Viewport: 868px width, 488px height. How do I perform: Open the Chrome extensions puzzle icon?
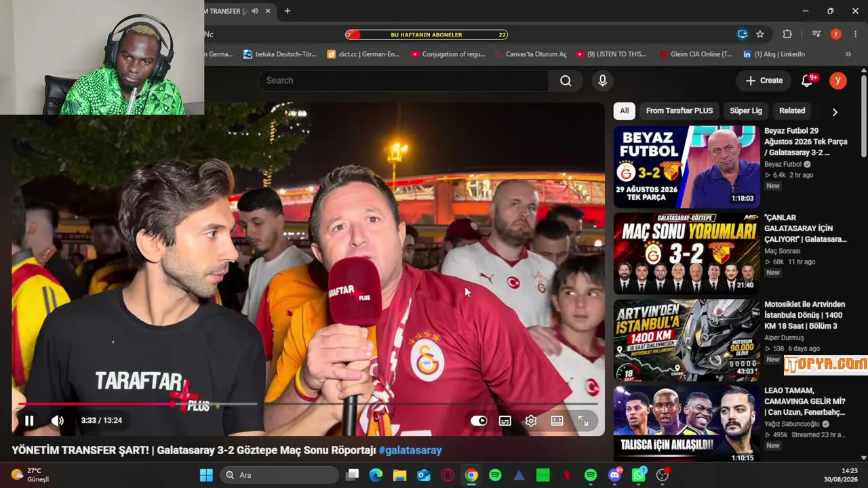(x=787, y=34)
